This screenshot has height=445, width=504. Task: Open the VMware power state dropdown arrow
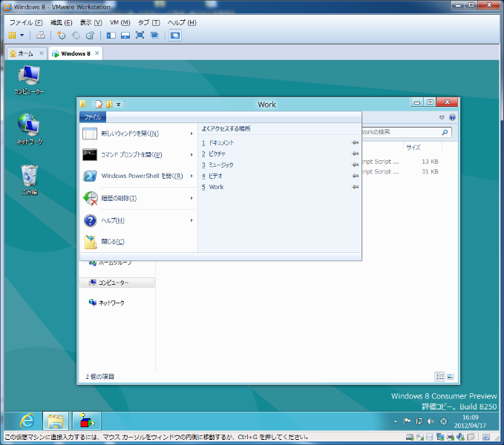22,36
